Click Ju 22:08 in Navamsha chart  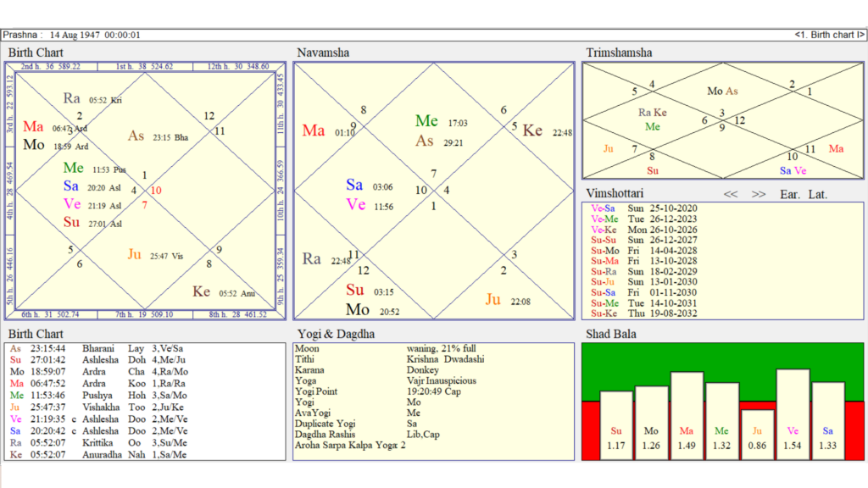click(508, 301)
